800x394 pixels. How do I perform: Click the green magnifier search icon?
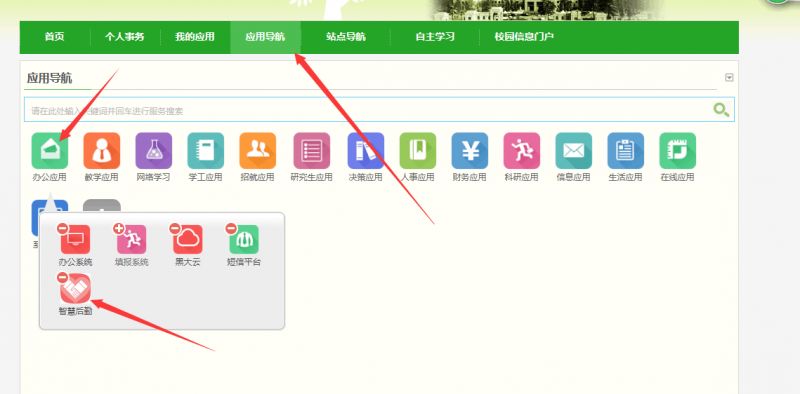[x=721, y=110]
